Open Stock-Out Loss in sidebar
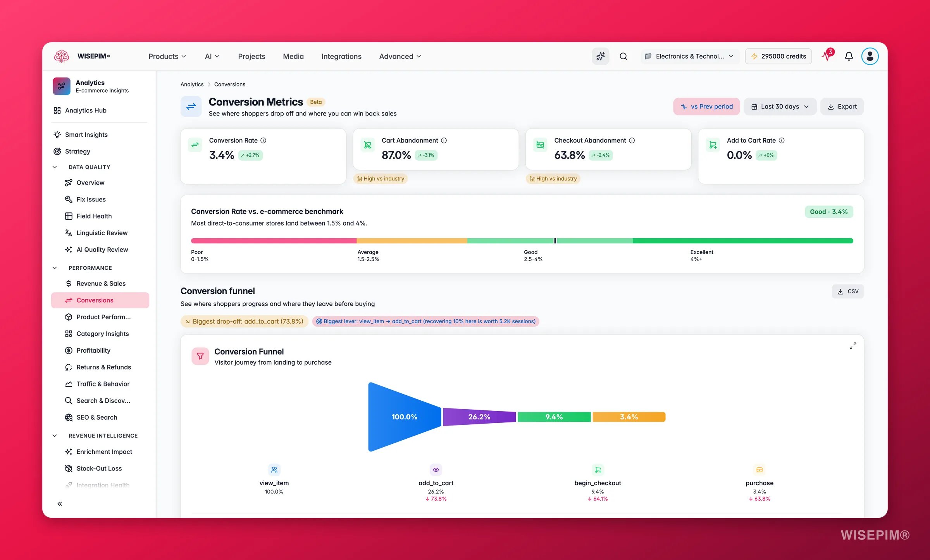 coord(100,469)
